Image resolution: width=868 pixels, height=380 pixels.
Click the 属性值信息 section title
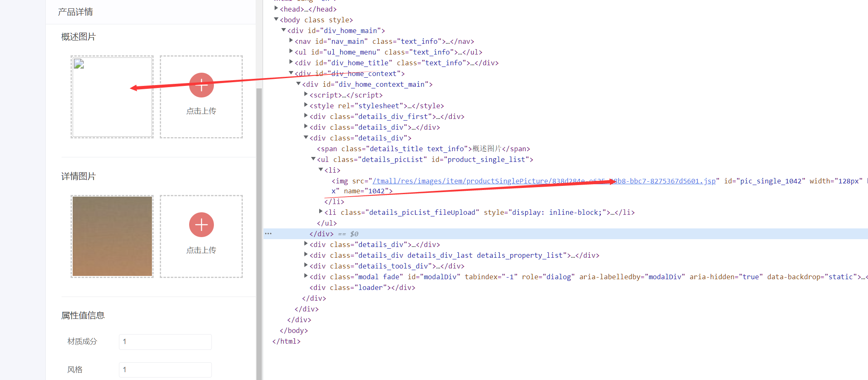[x=83, y=316]
